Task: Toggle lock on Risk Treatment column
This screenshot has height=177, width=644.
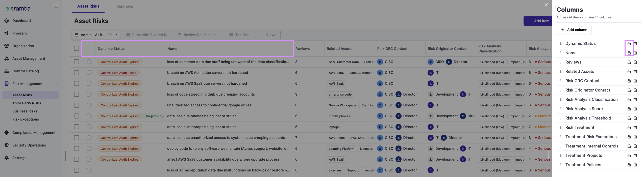Action: 629,128
